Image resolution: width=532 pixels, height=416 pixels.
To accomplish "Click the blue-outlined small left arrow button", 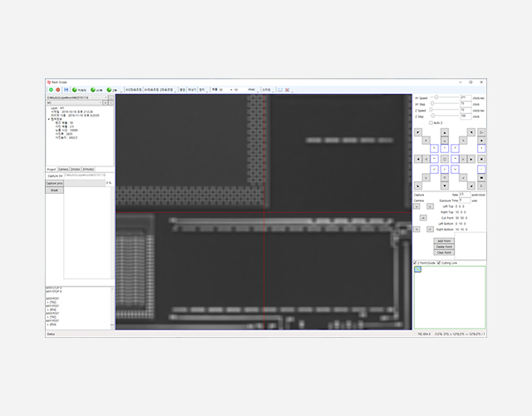I will coord(434,159).
